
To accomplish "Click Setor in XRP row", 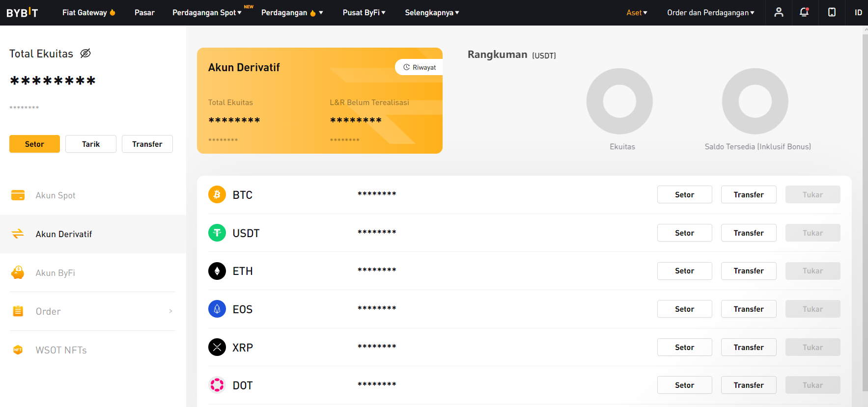I will [684, 347].
